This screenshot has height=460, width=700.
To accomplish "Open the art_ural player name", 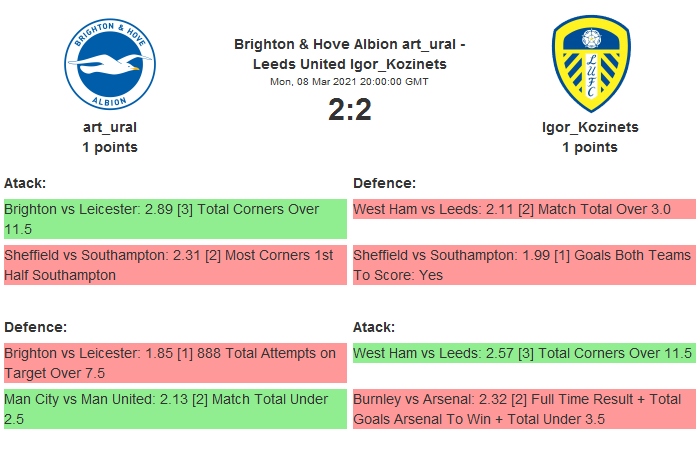I will [x=110, y=127].
